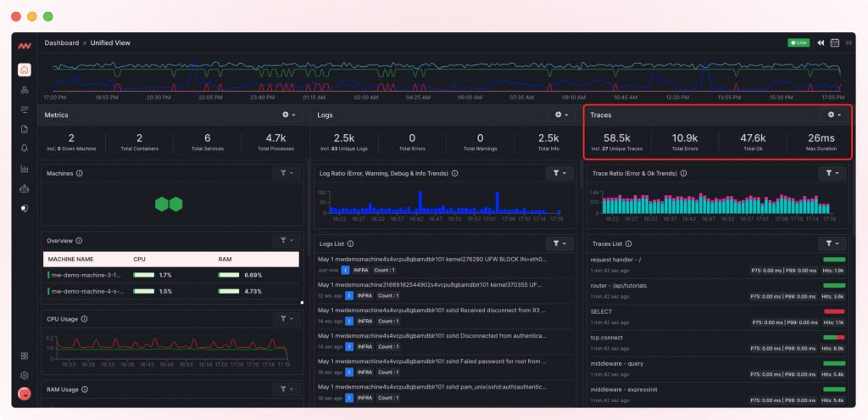This screenshot has width=868, height=420.
Task: Click the CPU column header in Overview
Action: point(140,259)
